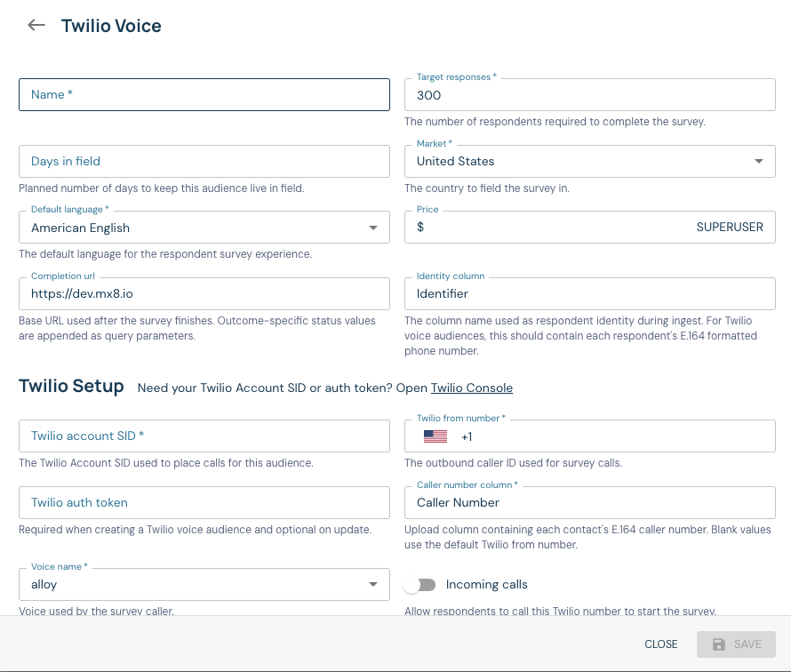Open the Market dropdown arrow
Image resolution: width=791 pixels, height=672 pixels.
759,162
